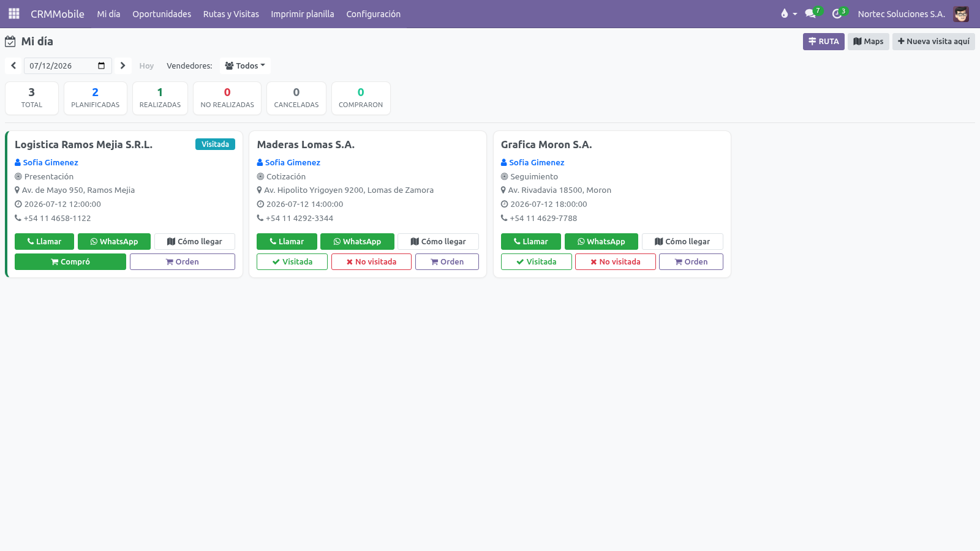This screenshot has width=980, height=551.
Task: Go to previous day arrow
Action: click(x=13, y=66)
